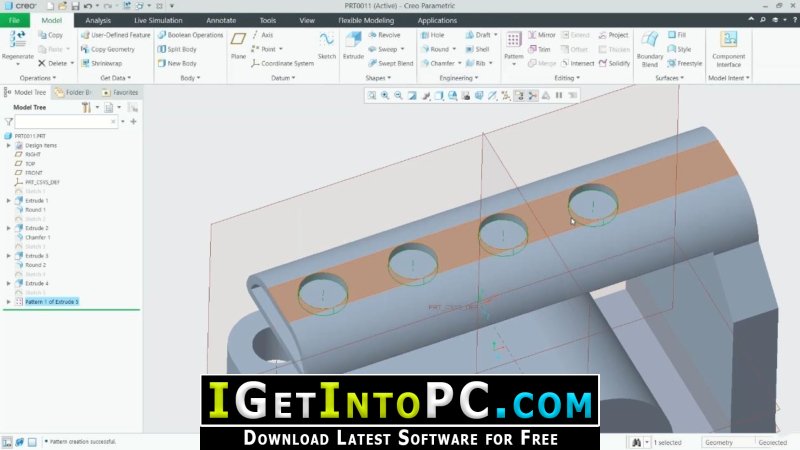800x450 pixels.
Task: Click the Delete button
Action: pos(53,64)
